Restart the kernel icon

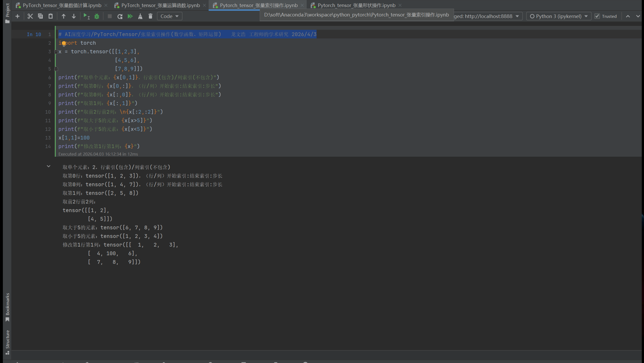(120, 16)
